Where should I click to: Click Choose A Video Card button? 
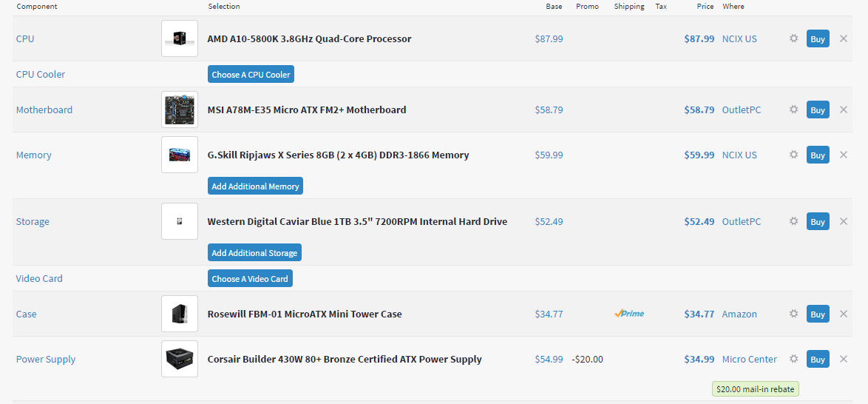pos(250,278)
